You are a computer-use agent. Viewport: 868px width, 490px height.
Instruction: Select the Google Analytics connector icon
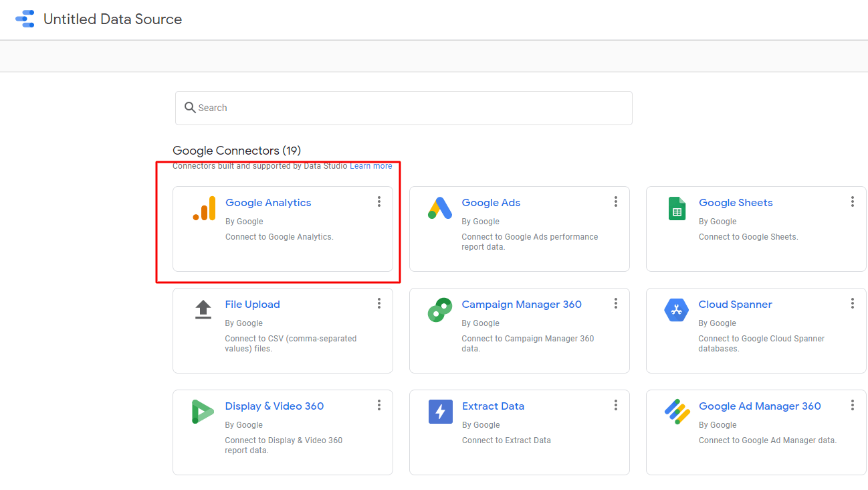[204, 210]
